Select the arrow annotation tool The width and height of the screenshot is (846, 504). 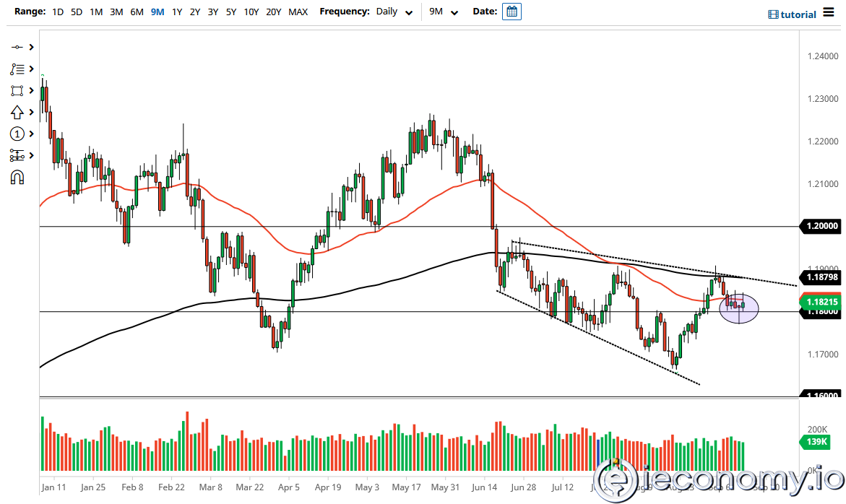coord(17,112)
